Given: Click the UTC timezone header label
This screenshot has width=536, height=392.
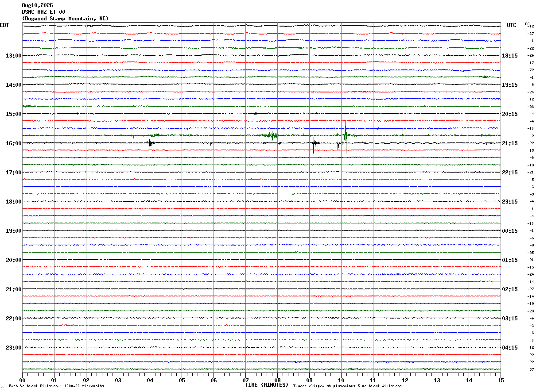Looking at the screenshot, I should coord(512,25).
